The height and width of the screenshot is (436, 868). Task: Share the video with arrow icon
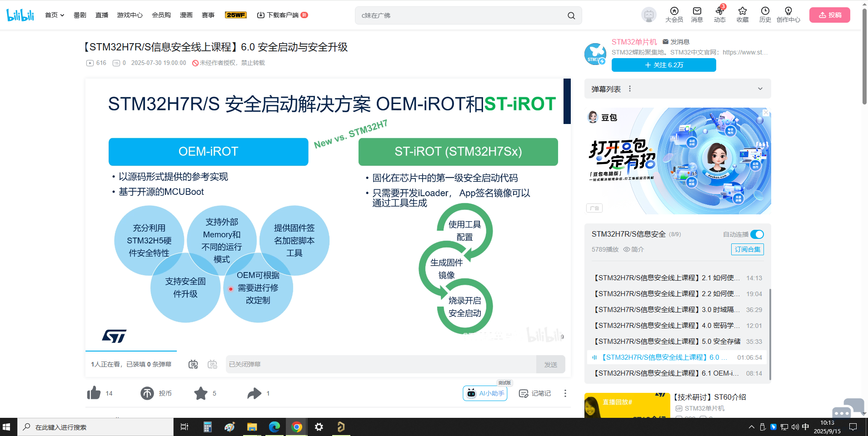point(254,393)
